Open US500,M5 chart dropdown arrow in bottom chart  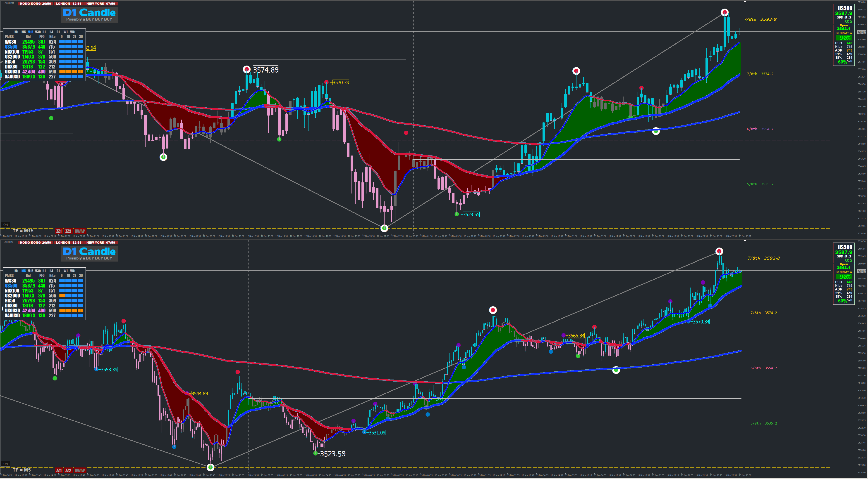pos(2,242)
